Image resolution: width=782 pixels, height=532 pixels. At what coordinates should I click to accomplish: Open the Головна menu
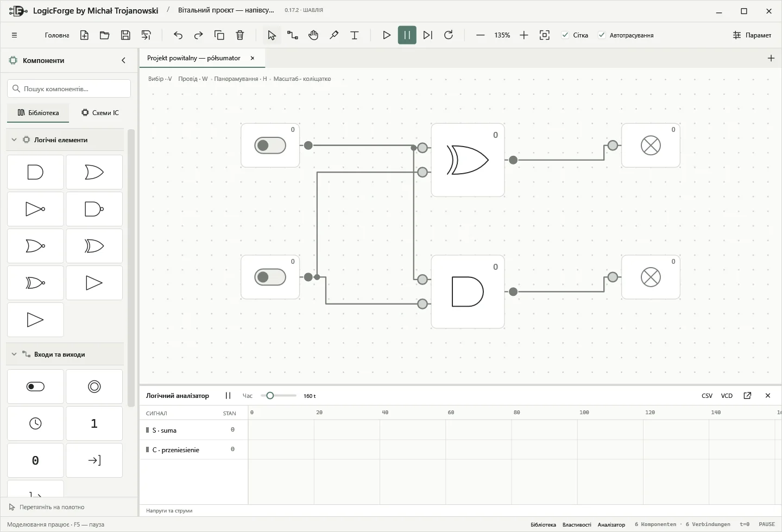tap(57, 35)
